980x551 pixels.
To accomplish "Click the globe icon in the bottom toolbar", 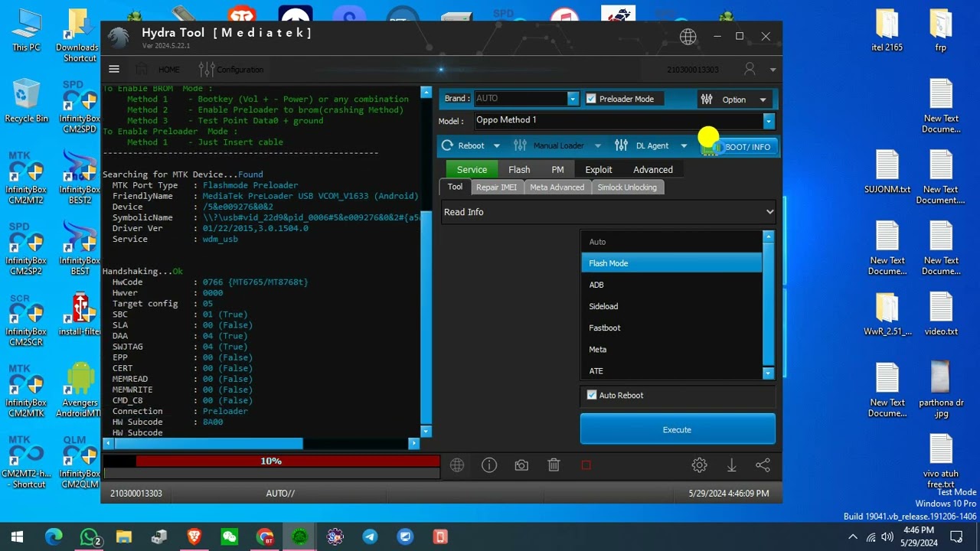I will [x=457, y=465].
